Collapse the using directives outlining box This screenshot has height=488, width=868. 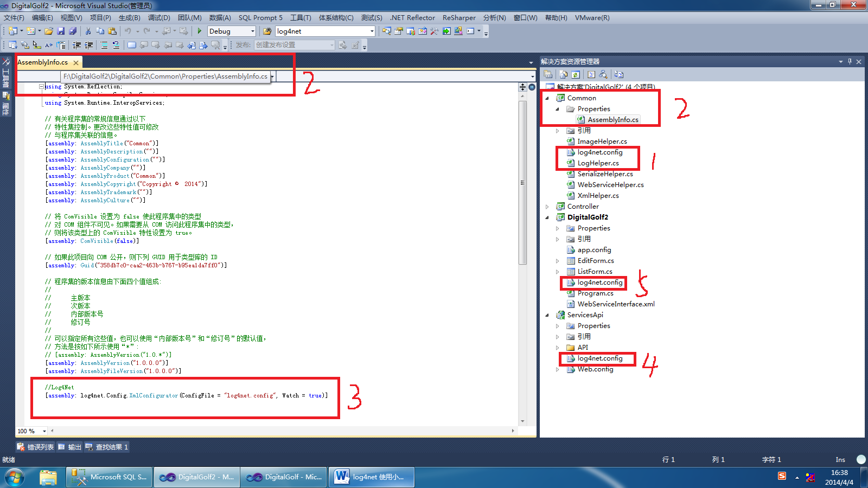tap(41, 86)
